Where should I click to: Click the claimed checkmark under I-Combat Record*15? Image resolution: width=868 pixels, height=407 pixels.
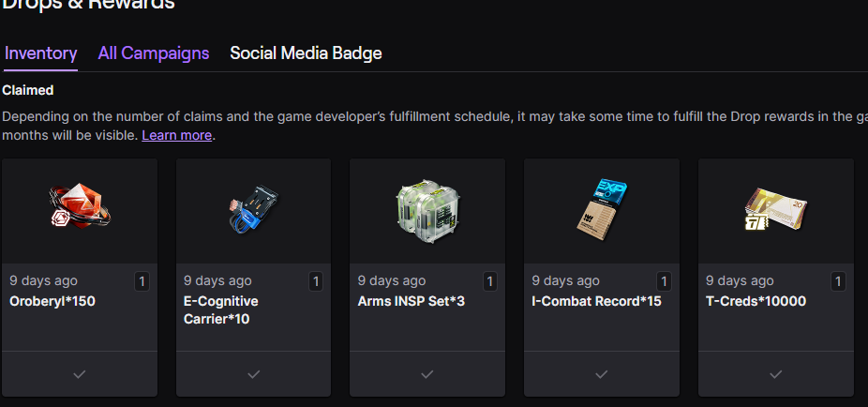point(602,374)
